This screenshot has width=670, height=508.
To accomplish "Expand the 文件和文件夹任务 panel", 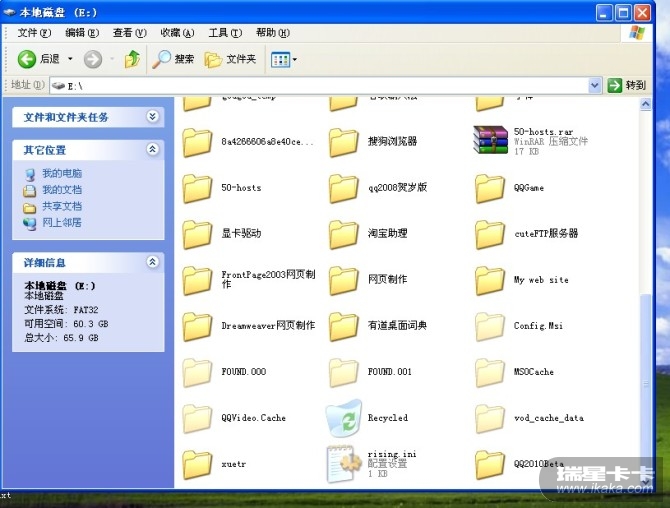I will 153,116.
